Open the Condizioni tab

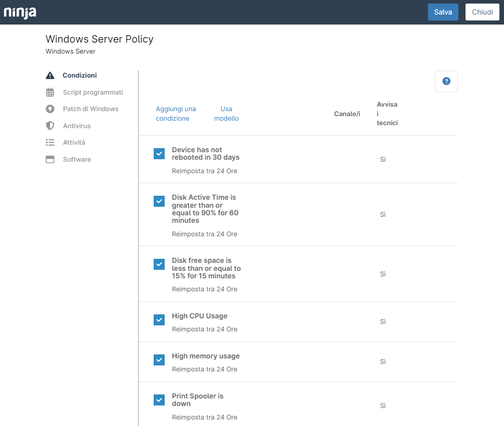80,75
